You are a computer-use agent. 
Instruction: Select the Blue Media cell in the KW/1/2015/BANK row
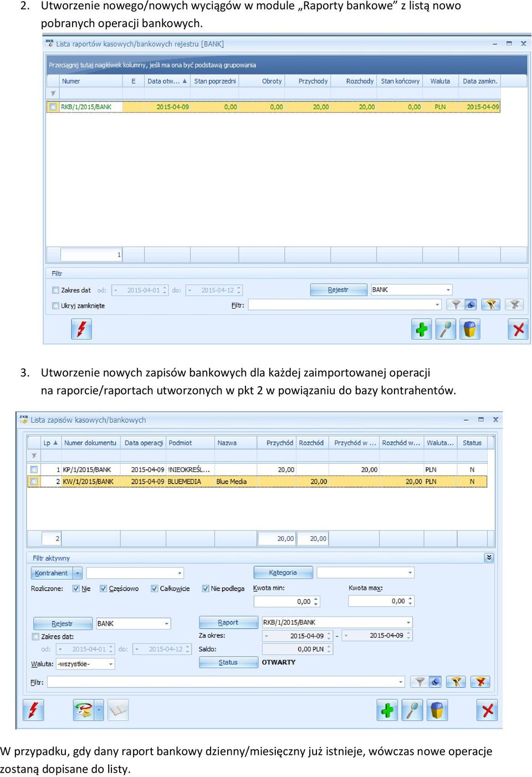pyautogui.click(x=236, y=482)
